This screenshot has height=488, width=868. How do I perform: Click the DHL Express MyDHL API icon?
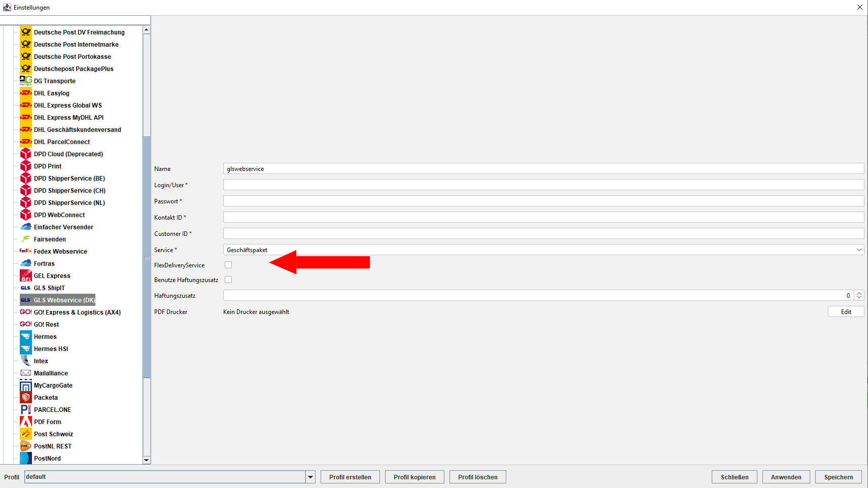coord(26,117)
